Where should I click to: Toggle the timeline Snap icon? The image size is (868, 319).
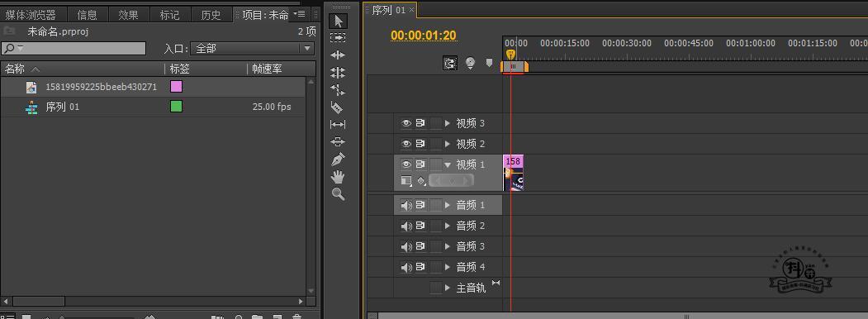(x=450, y=64)
